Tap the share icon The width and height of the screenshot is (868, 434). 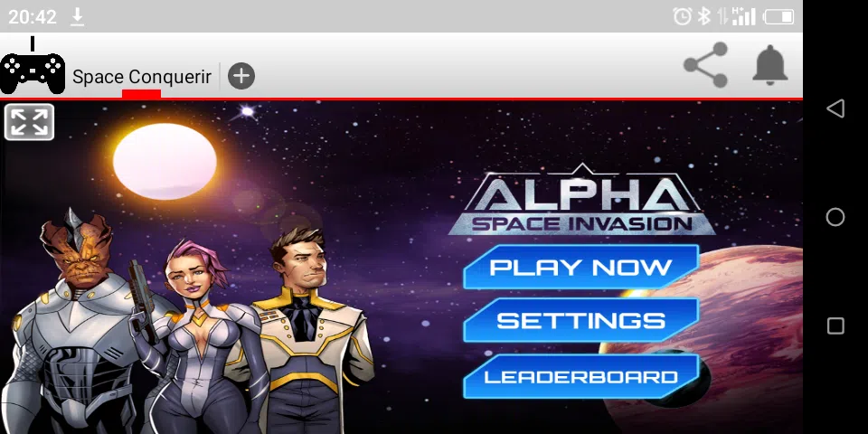click(705, 65)
